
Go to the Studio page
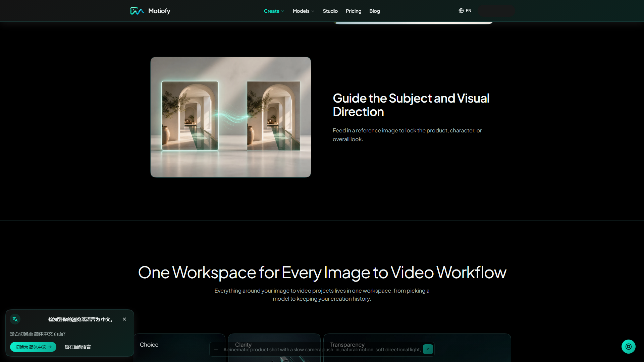coord(330,11)
